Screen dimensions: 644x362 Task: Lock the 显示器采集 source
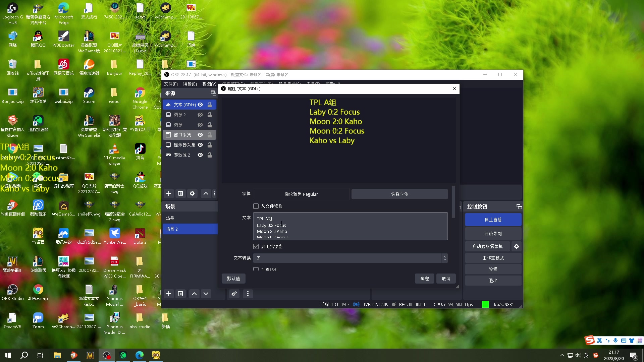click(210, 145)
